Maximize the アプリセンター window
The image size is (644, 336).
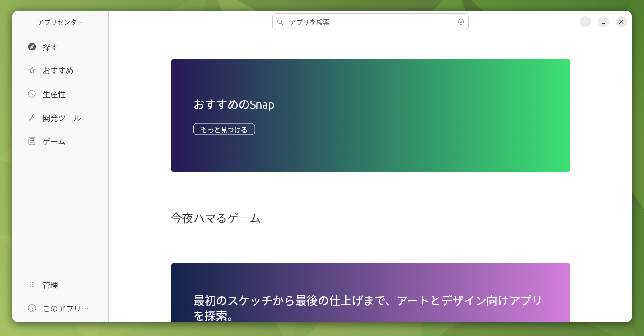click(x=603, y=22)
